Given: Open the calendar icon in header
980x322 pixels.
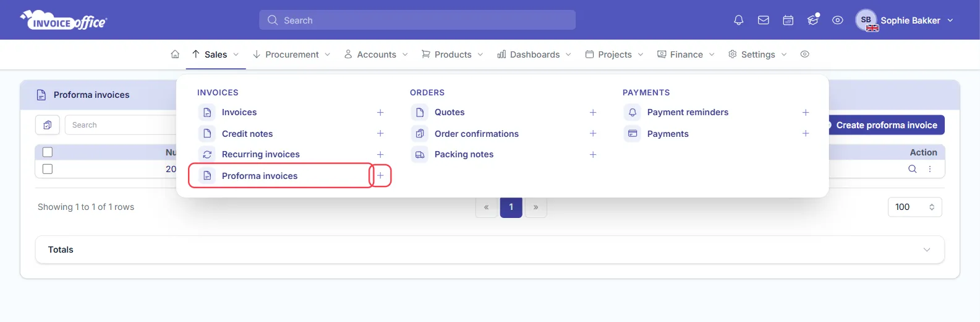Looking at the screenshot, I should click(x=788, y=20).
